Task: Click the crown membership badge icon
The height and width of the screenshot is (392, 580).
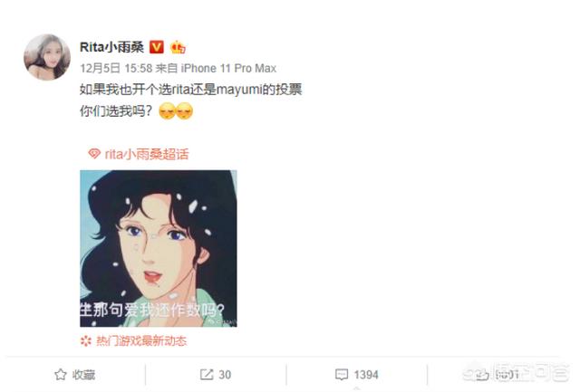Action: [x=178, y=47]
